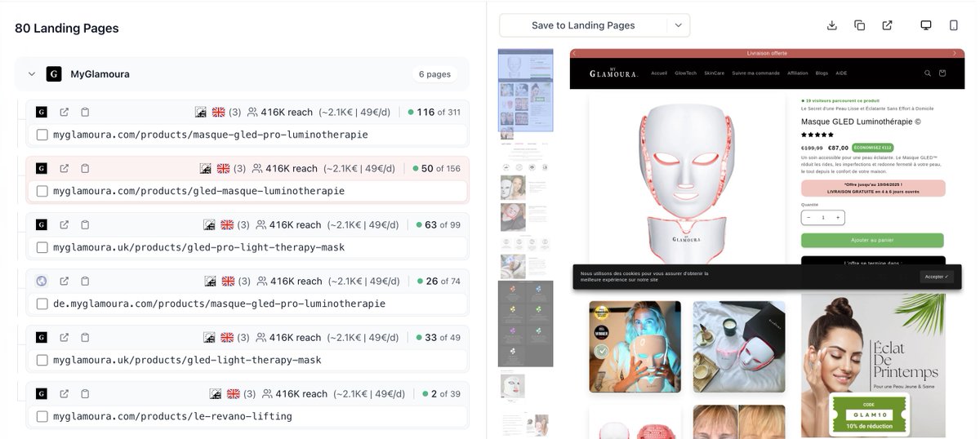The height and width of the screenshot is (439, 980).
Task: Click the green Ajouter au panier button
Action: pyautogui.click(x=872, y=241)
